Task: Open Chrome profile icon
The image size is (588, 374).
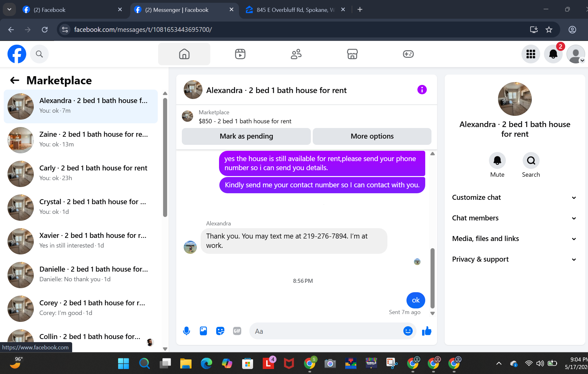Action: [572, 30]
